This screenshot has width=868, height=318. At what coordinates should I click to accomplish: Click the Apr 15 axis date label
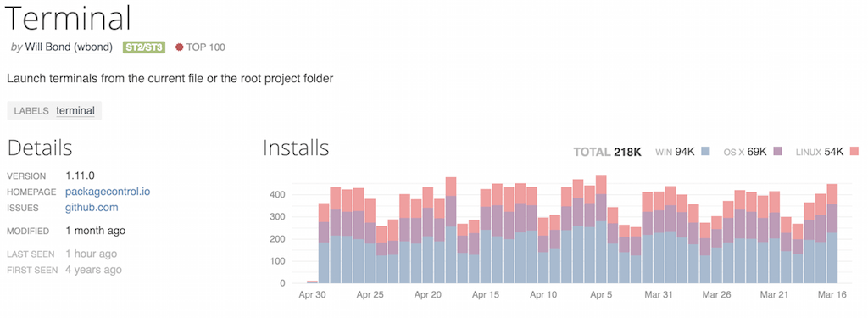tap(486, 295)
